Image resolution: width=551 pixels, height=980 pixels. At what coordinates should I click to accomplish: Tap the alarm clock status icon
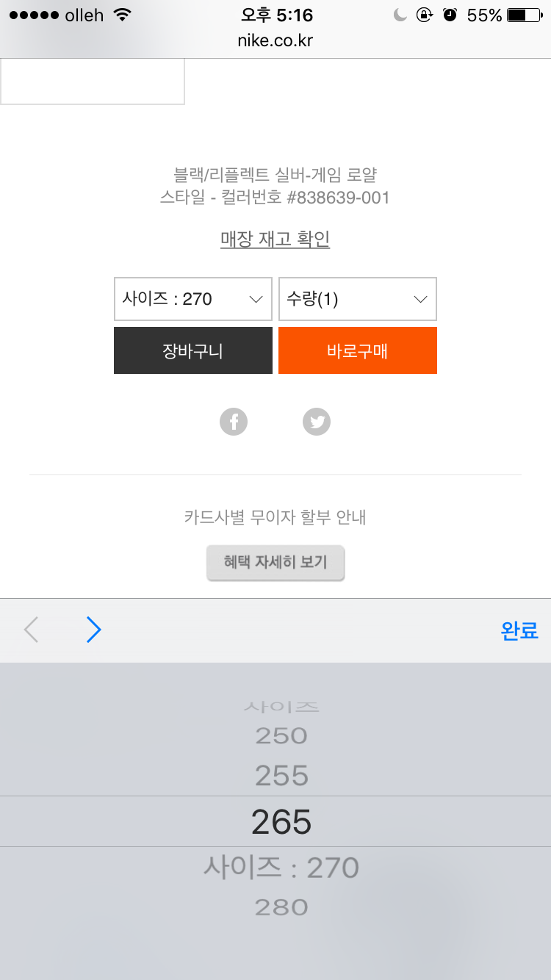(x=450, y=15)
